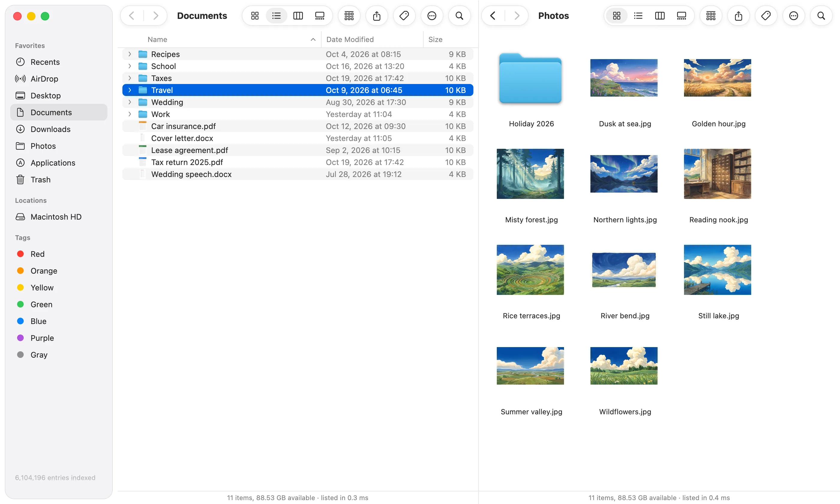This screenshot has height=504, width=840.
Task: Select Rice terraces.jpg thumbnail
Action: (x=530, y=270)
